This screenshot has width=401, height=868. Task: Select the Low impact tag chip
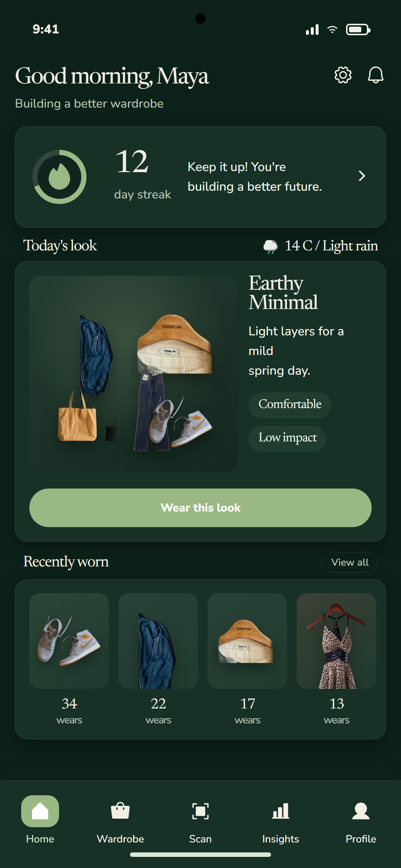[x=287, y=438]
